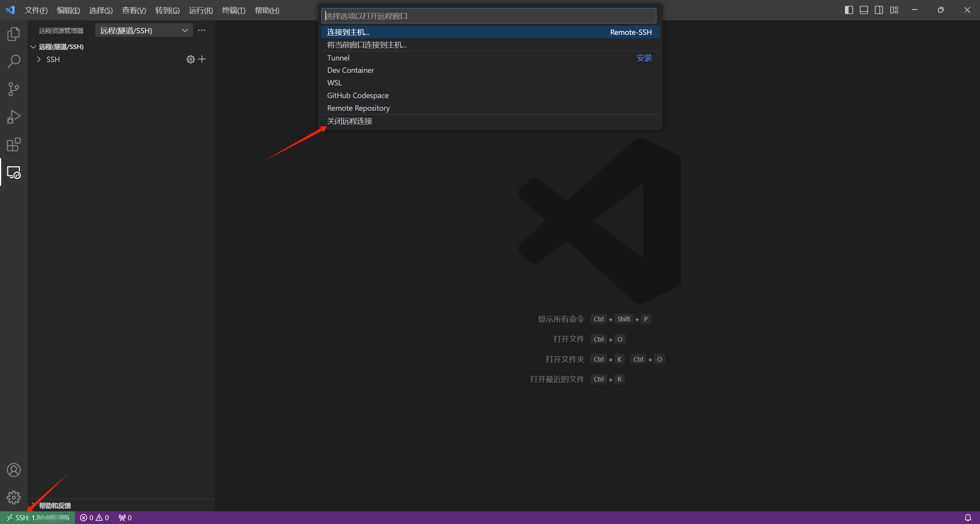This screenshot has width=980, height=524.
Task: Open the Manage gear icon
Action: [x=14, y=497]
